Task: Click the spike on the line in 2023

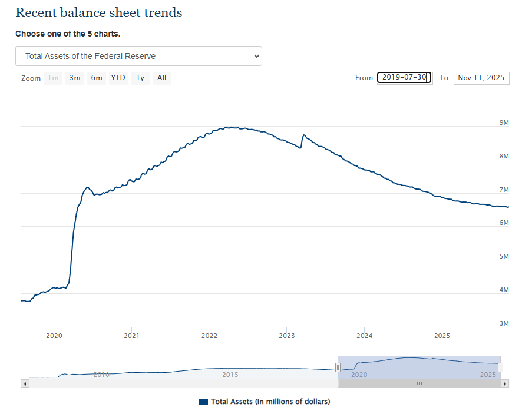Action: click(x=304, y=135)
